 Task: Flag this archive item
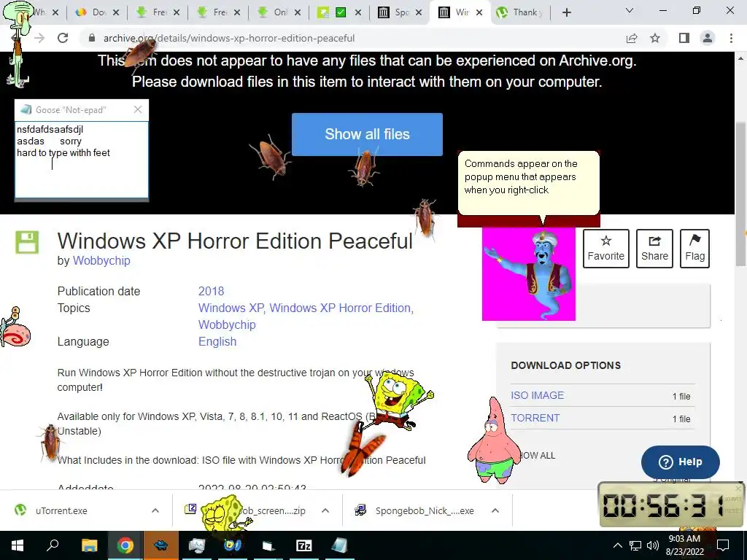(694, 249)
